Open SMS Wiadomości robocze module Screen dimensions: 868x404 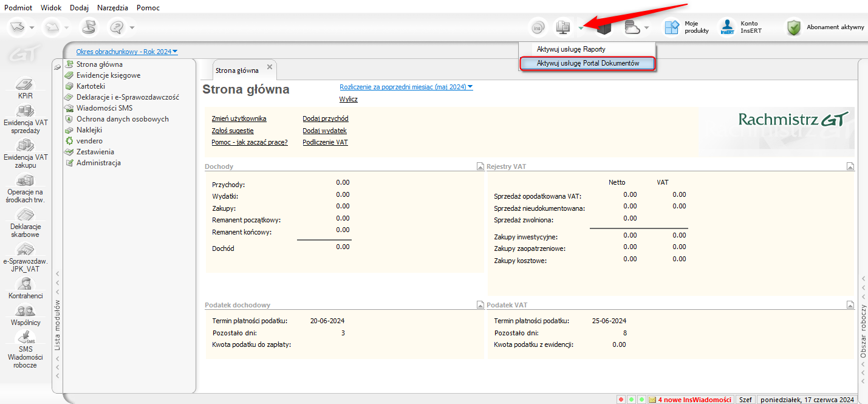[x=26, y=350]
